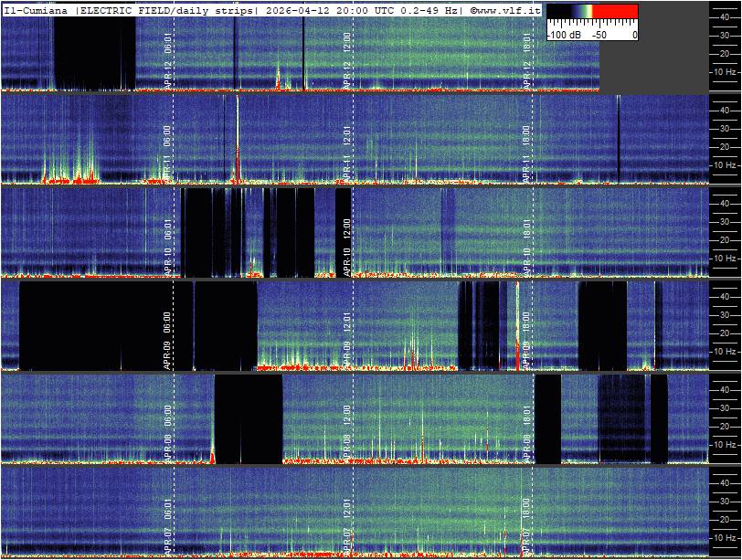Screen dimensions: 742x560
Task: Click the -100 dB label on color legend
Action: coord(564,34)
